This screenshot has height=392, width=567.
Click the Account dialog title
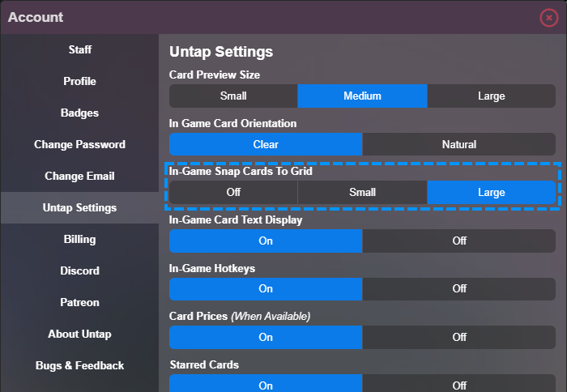click(36, 17)
